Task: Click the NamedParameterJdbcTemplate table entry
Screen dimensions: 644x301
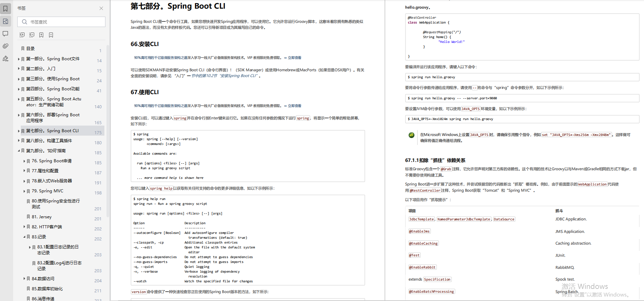Action: (x=464, y=219)
